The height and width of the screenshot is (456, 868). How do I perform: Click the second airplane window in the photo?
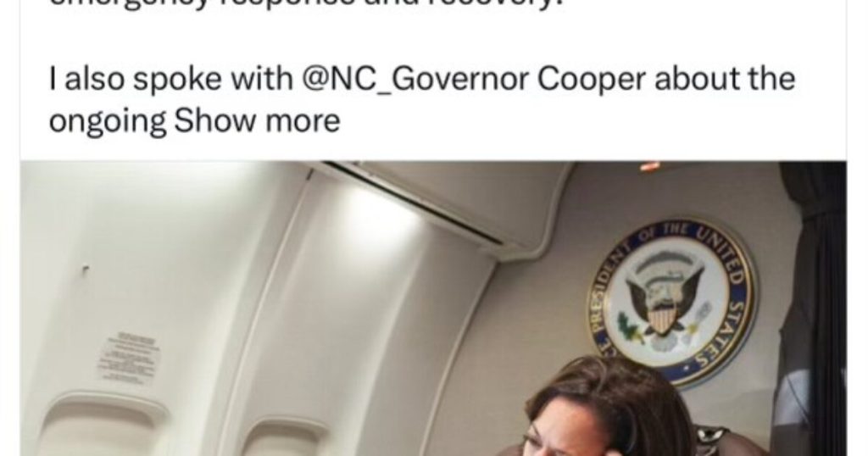tap(287, 437)
